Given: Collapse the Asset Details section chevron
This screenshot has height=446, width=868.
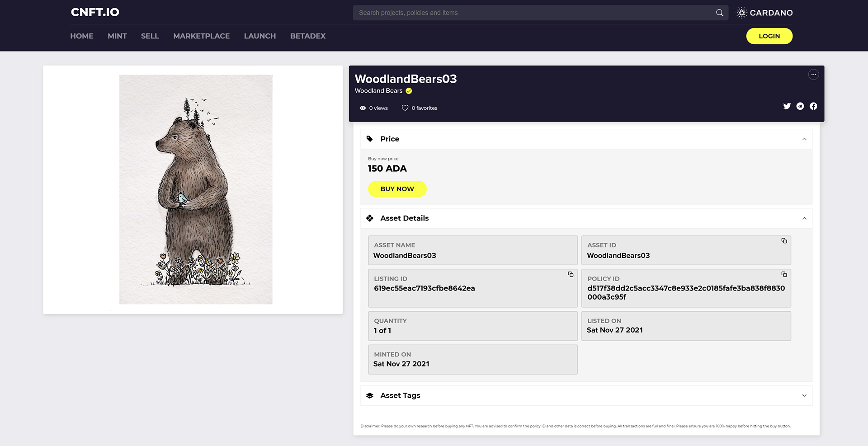Looking at the screenshot, I should (804, 218).
